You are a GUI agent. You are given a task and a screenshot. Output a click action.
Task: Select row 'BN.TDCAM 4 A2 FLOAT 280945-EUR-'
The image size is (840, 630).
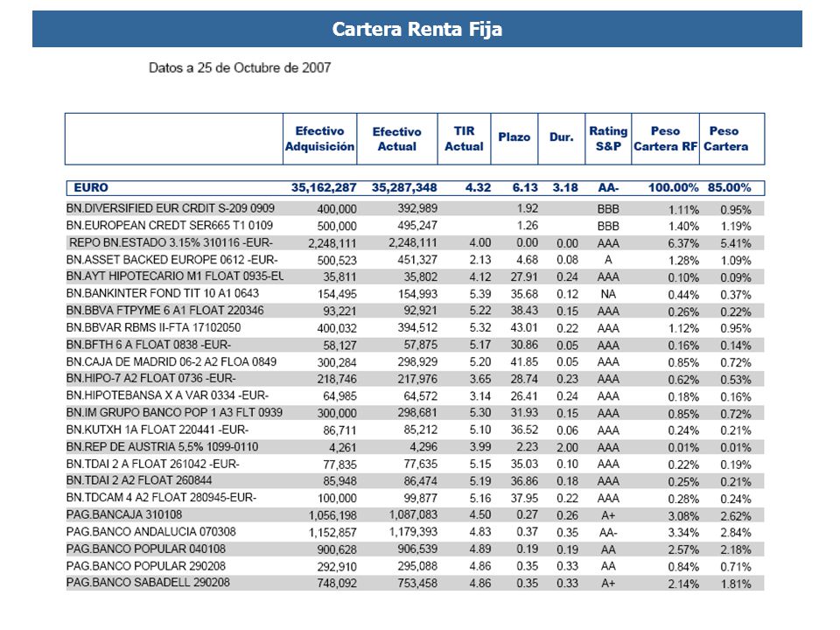tap(415, 498)
